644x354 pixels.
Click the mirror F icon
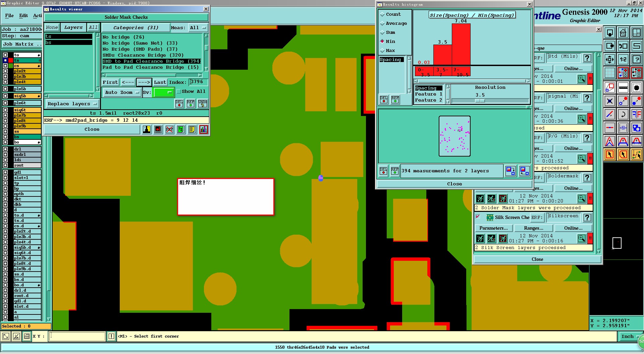tap(636, 114)
